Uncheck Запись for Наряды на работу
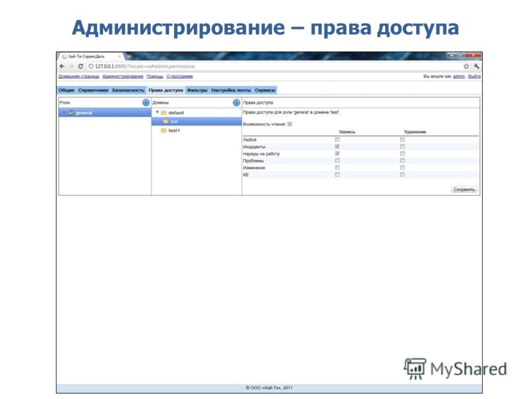Image resolution: width=532 pixels, height=399 pixels. point(337,154)
